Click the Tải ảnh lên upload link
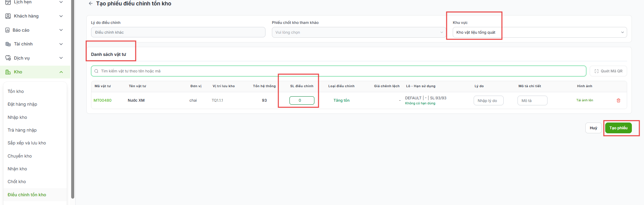 pyautogui.click(x=585, y=100)
